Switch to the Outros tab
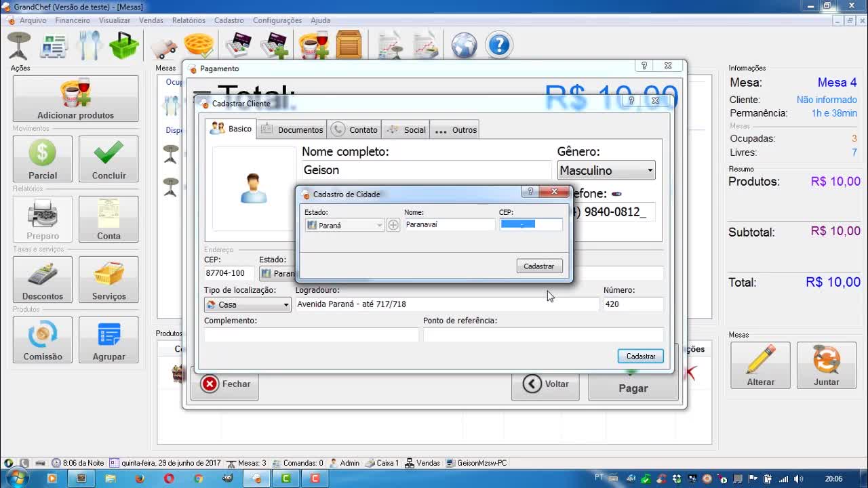This screenshot has width=868, height=488. tap(456, 129)
